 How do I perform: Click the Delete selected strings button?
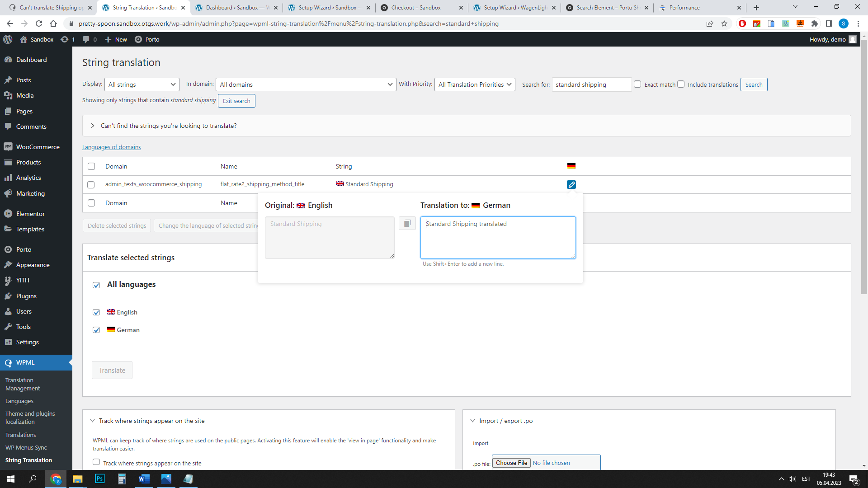(x=117, y=225)
